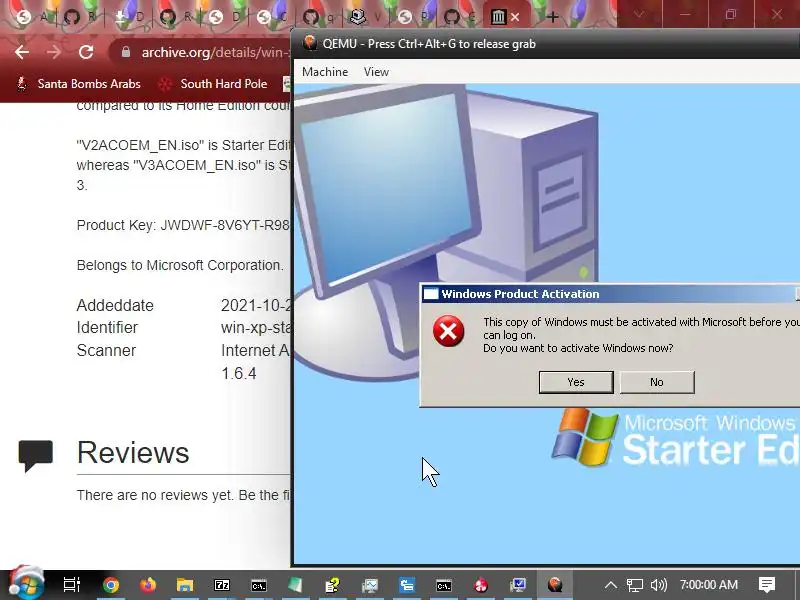Click the Addeddate label
The width and height of the screenshot is (800, 600).
click(x=115, y=305)
